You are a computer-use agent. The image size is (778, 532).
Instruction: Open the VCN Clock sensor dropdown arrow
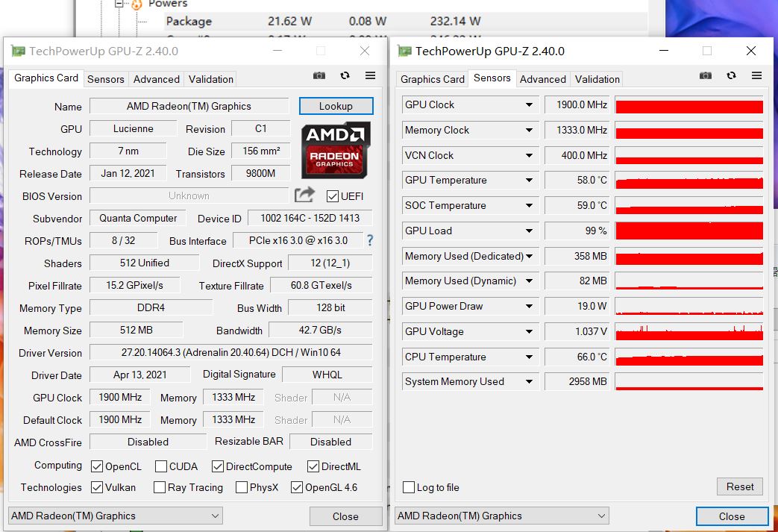point(530,155)
